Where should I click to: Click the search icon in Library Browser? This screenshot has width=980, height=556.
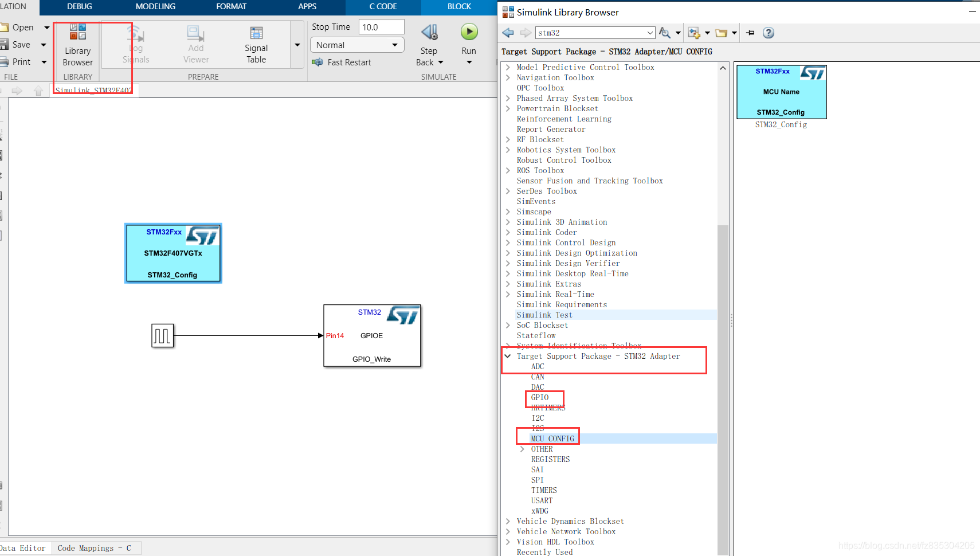click(x=665, y=33)
